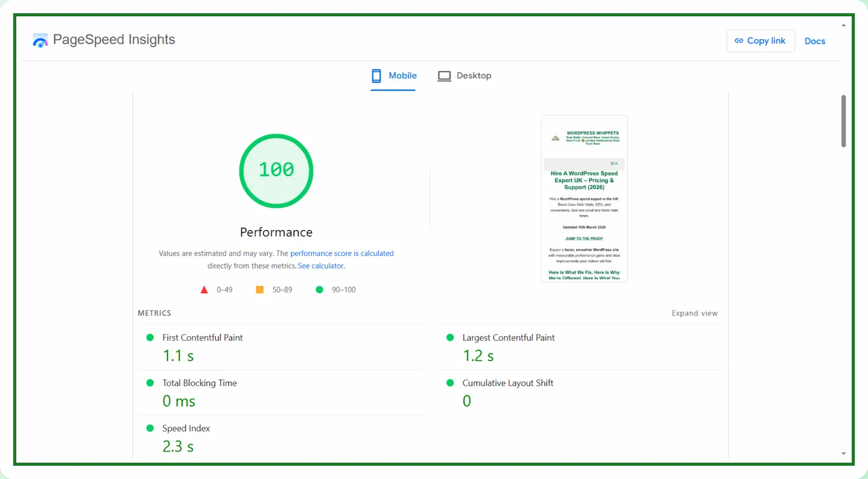Click the orange square 50–89 legend icon
Screen dimensions: 868x479
click(x=259, y=290)
